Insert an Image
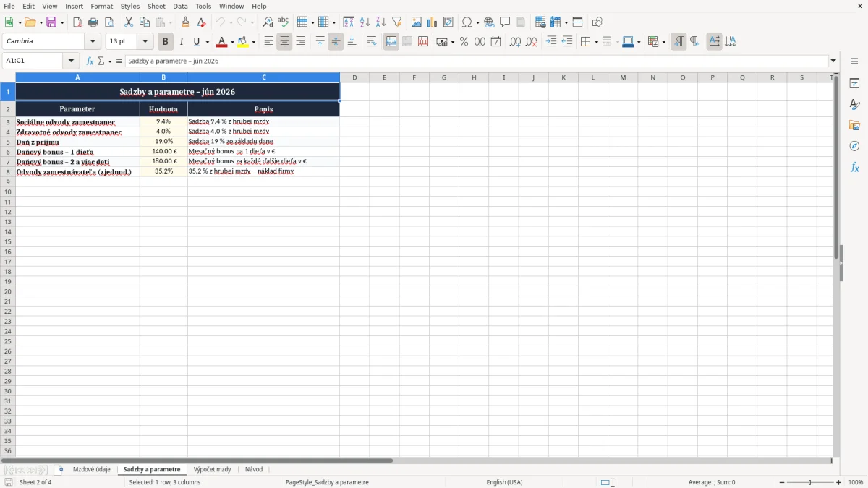The width and height of the screenshot is (868, 488). point(417,22)
